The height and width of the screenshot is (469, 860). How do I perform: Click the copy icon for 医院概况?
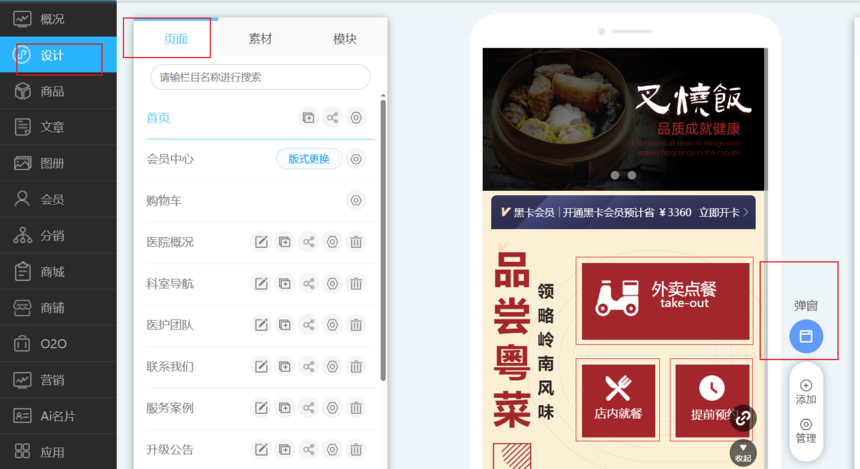(285, 242)
